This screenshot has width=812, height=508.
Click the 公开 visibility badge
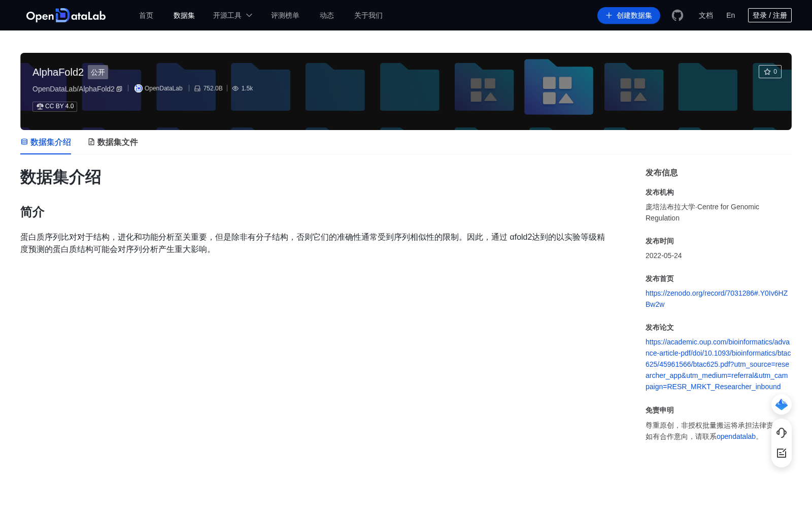click(98, 72)
